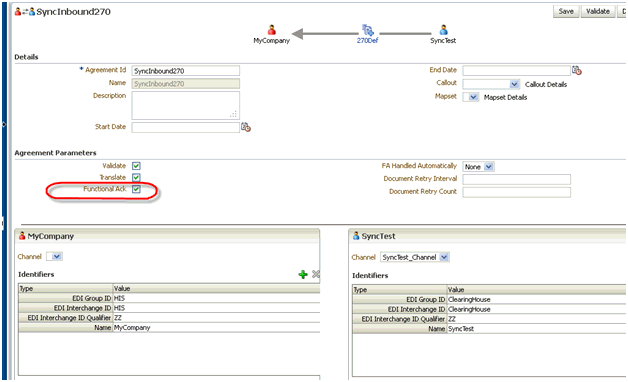Screen dimensions: 628x382
Task: Click the MyCompany panel header icon
Action: tap(22, 236)
